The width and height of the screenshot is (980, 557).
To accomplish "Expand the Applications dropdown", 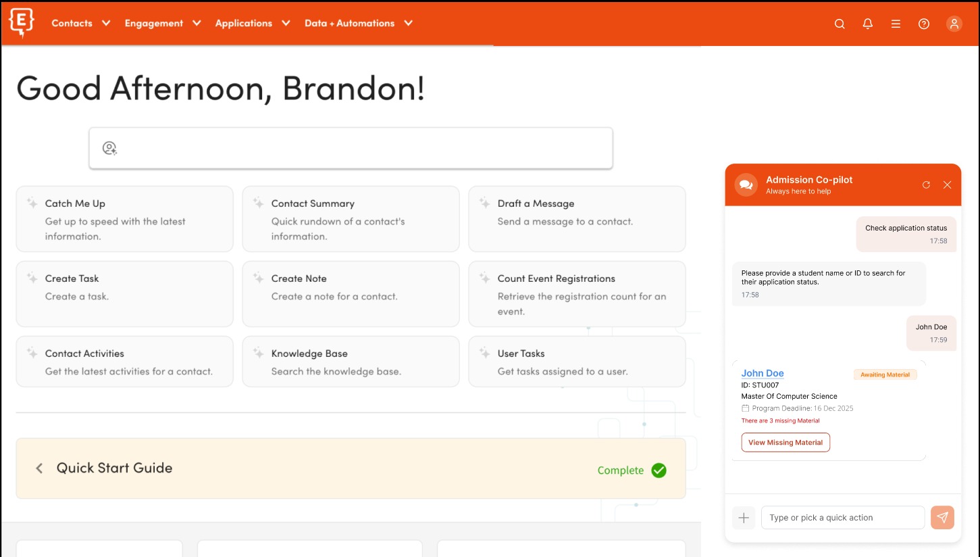I will (x=252, y=23).
